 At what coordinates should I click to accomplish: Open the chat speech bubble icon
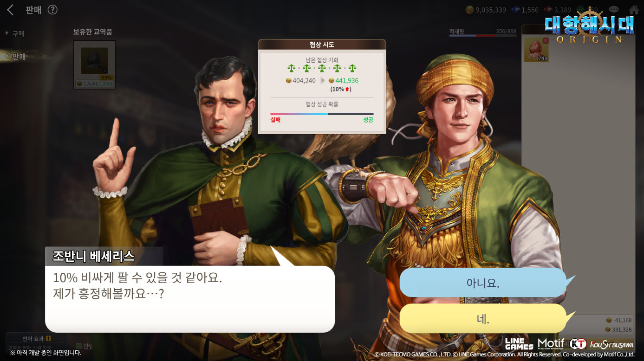pyautogui.click(x=614, y=10)
